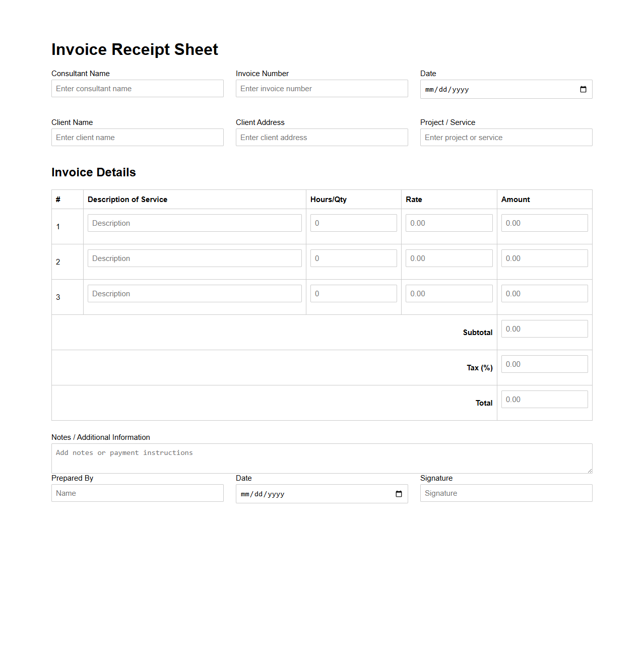Click the Total amount field

point(544,399)
